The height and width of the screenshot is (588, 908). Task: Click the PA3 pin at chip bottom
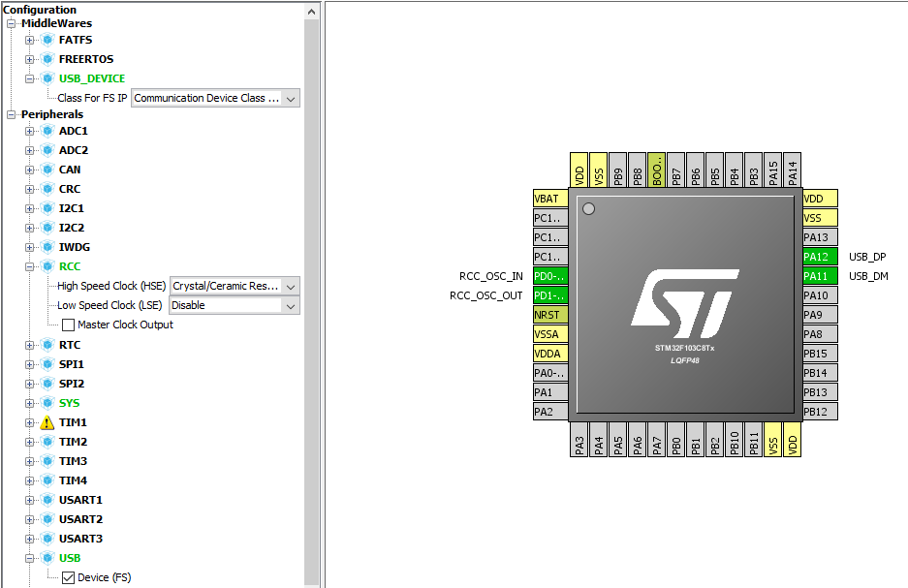pos(579,439)
